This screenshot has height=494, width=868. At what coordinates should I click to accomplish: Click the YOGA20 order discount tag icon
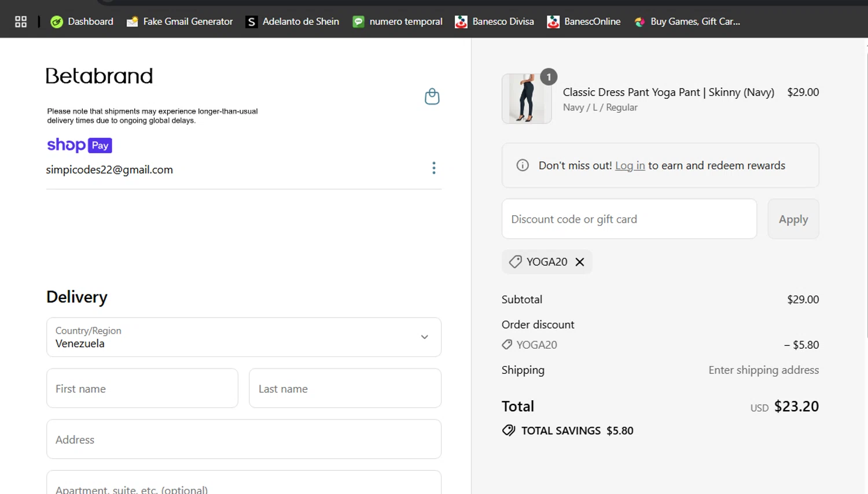coord(507,345)
